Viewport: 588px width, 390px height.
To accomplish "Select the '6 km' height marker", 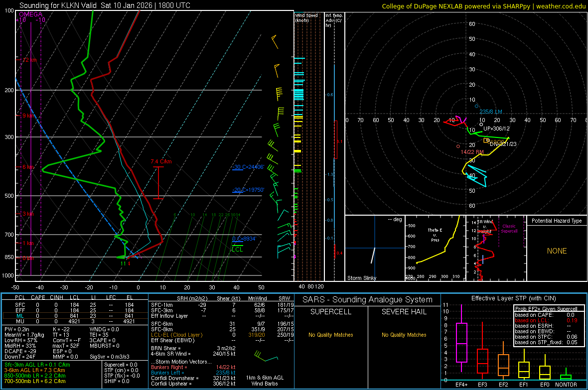I will pos(28,167).
